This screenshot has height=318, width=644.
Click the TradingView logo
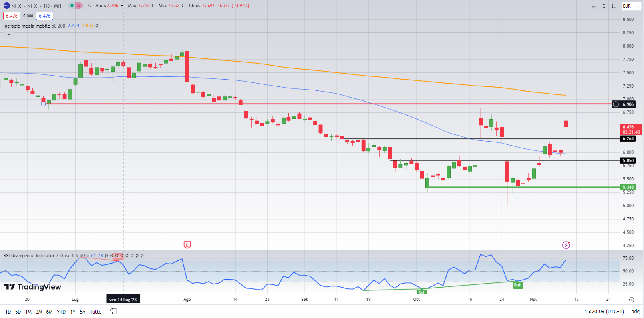(x=32, y=287)
